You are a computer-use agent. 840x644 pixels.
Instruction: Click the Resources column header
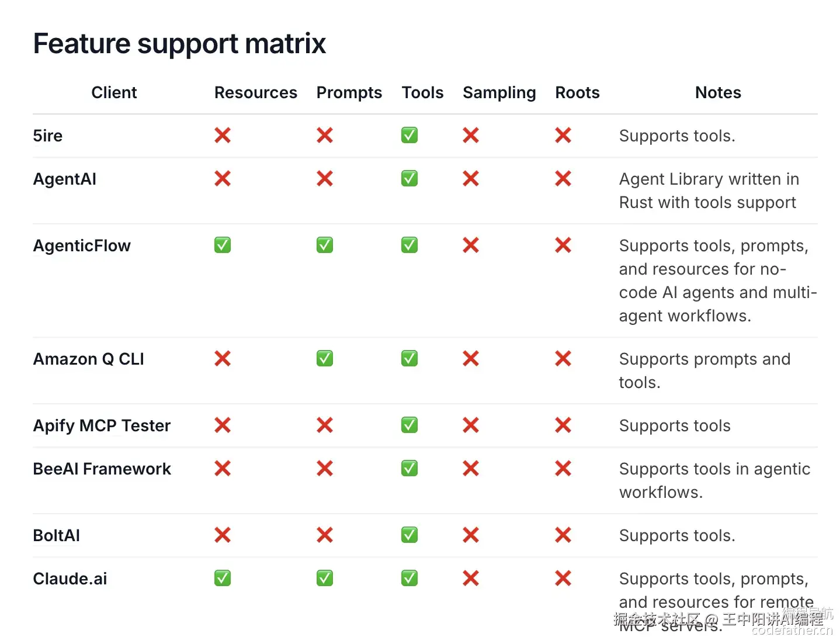(x=256, y=93)
